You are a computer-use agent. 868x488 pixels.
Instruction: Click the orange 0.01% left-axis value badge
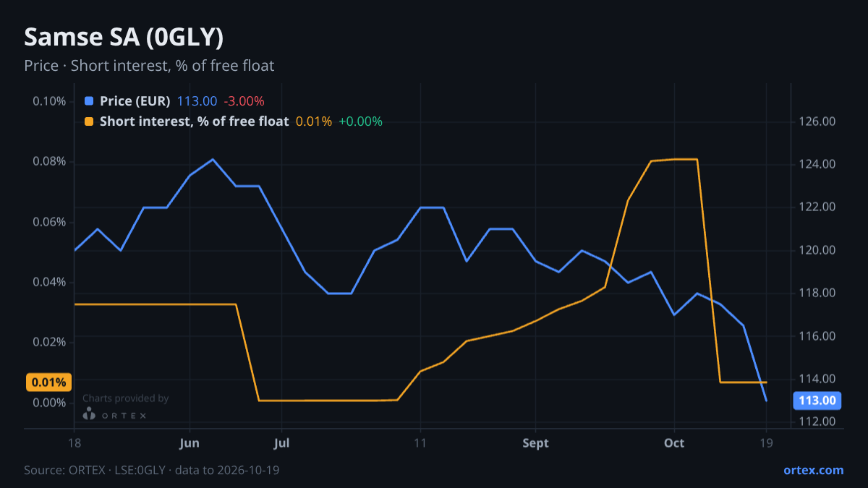pos(48,382)
